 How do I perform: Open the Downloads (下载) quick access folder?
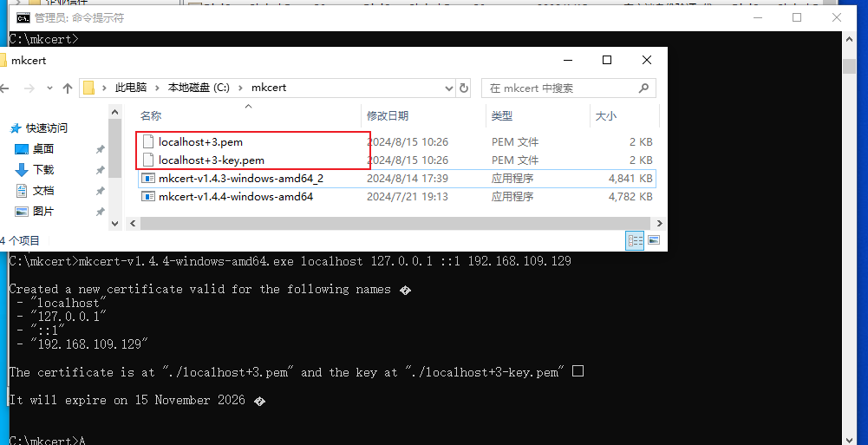[43, 170]
